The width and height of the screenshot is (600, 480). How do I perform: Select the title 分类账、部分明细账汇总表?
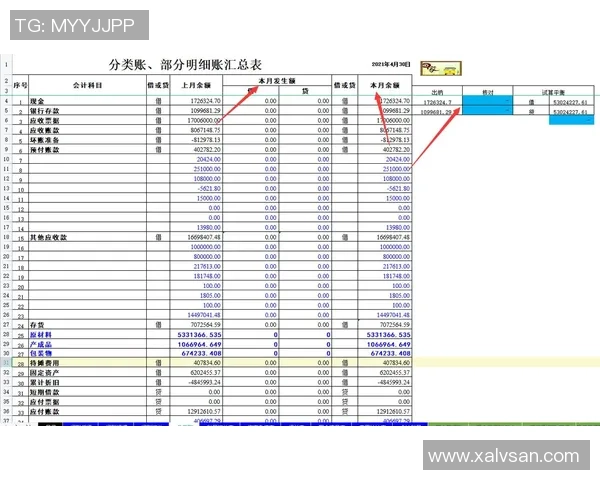coord(185,65)
